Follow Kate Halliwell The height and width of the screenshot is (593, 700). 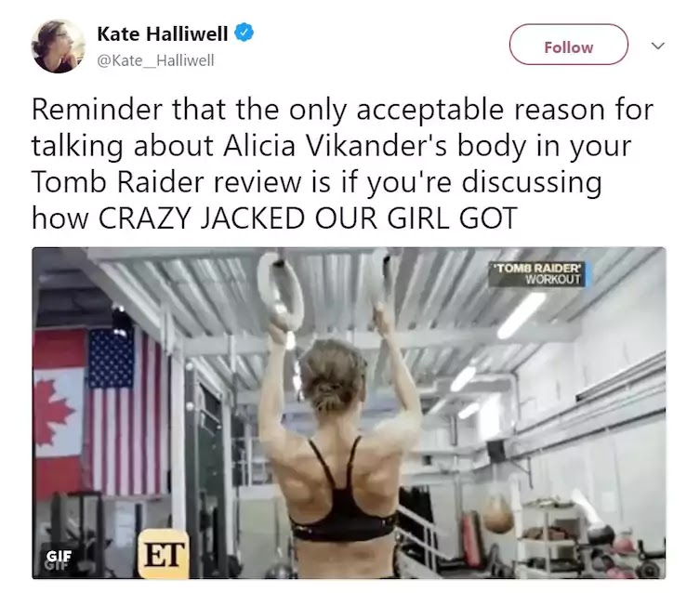[568, 45]
